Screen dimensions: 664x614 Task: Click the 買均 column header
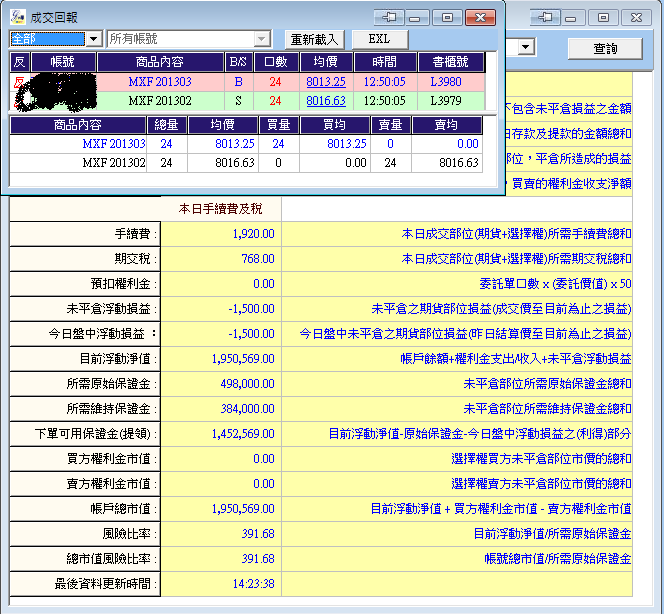pos(335,124)
